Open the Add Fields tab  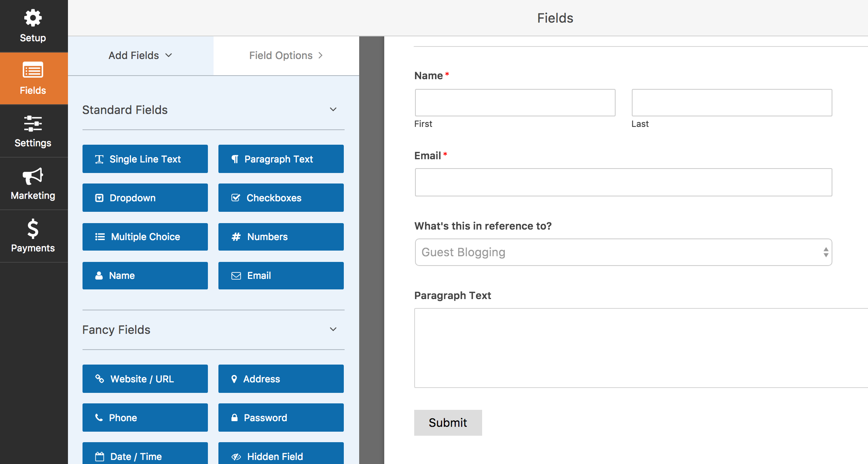(140, 55)
